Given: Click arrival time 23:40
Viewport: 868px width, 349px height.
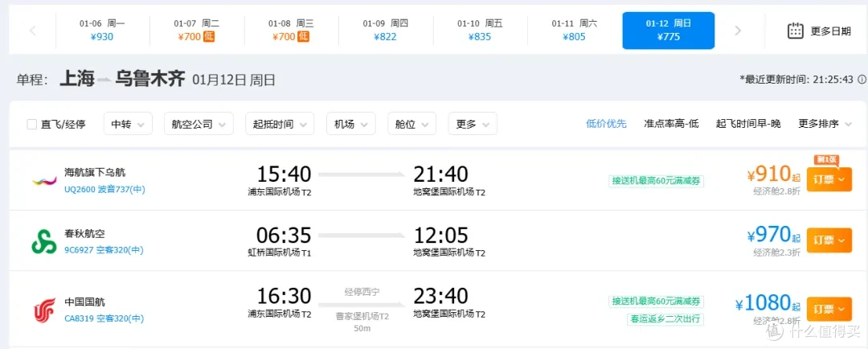Looking at the screenshot, I should click(x=440, y=296).
